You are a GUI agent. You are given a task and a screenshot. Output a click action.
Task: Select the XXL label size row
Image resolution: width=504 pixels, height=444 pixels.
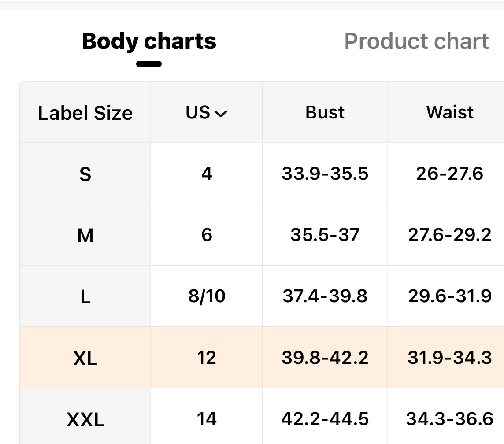(85, 419)
